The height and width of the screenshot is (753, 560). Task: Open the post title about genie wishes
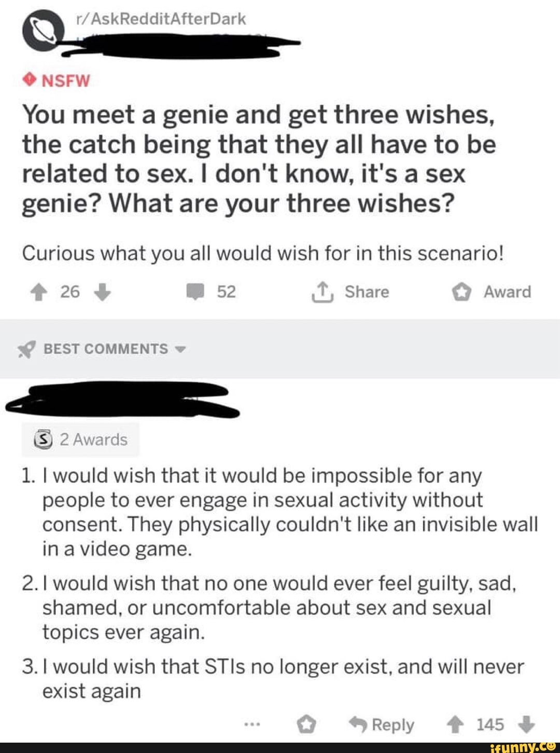tap(258, 159)
